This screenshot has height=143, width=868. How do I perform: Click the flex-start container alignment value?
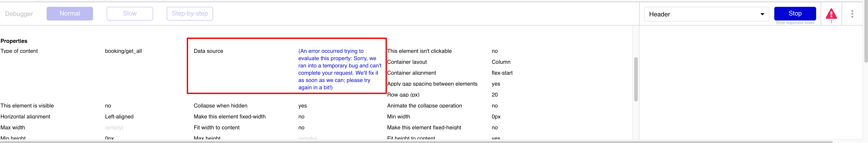[502, 73]
